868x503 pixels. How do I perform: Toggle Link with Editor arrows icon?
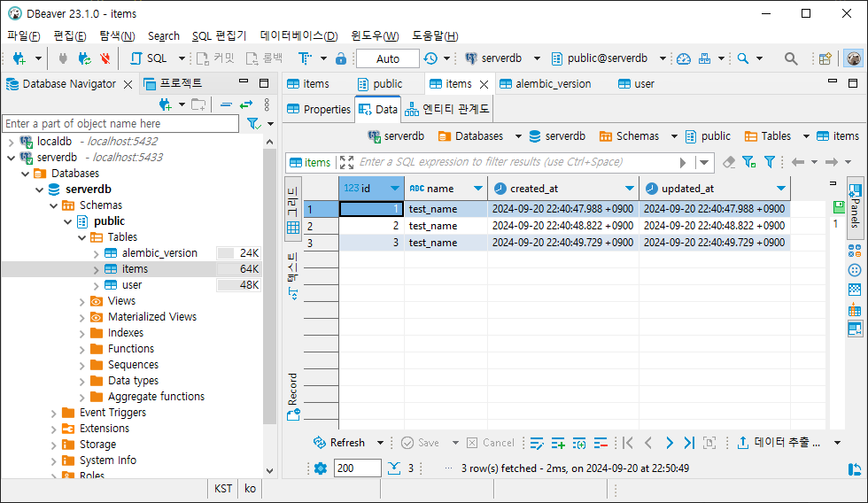(x=246, y=104)
